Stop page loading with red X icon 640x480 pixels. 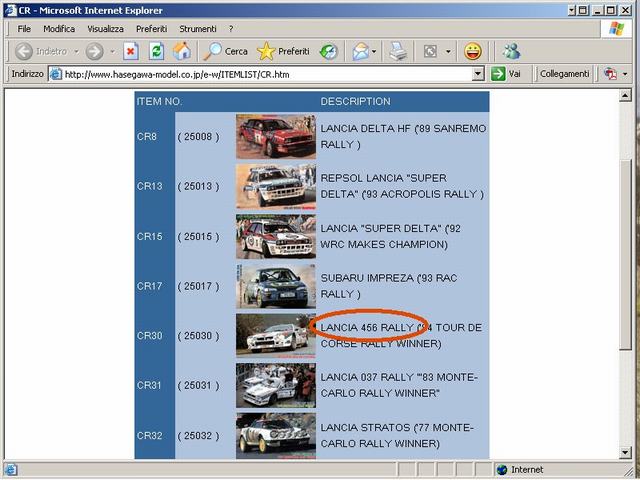click(131, 51)
